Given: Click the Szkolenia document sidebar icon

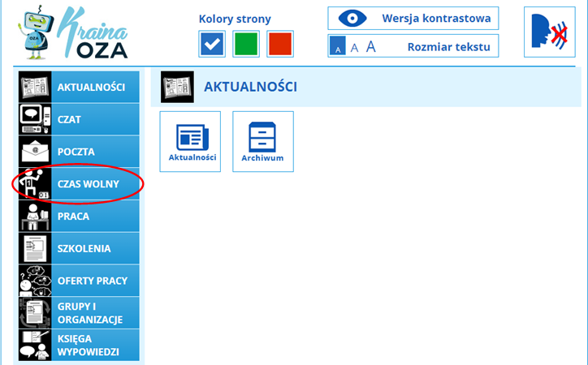Looking at the screenshot, I should 34,249.
